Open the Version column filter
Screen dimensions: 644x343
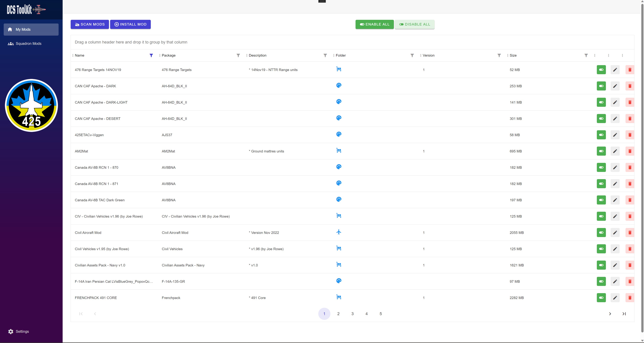pyautogui.click(x=499, y=56)
